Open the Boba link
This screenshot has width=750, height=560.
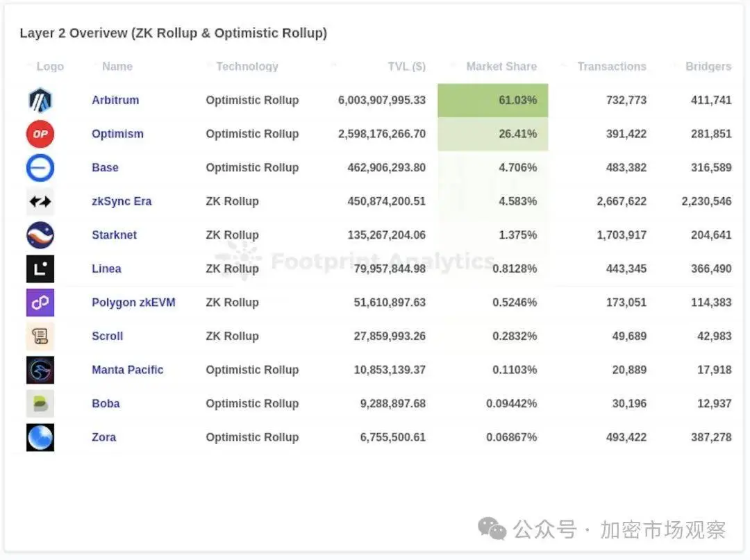click(x=106, y=403)
